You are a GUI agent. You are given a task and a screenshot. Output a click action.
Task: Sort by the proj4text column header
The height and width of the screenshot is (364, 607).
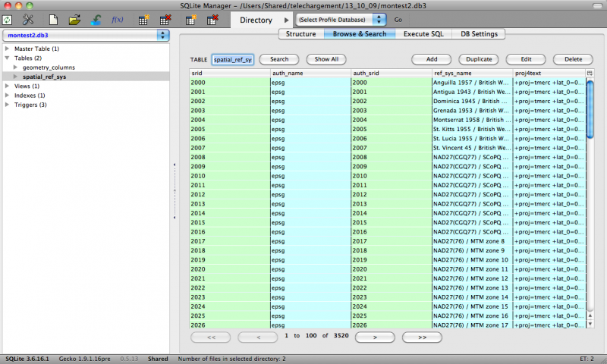coord(549,73)
